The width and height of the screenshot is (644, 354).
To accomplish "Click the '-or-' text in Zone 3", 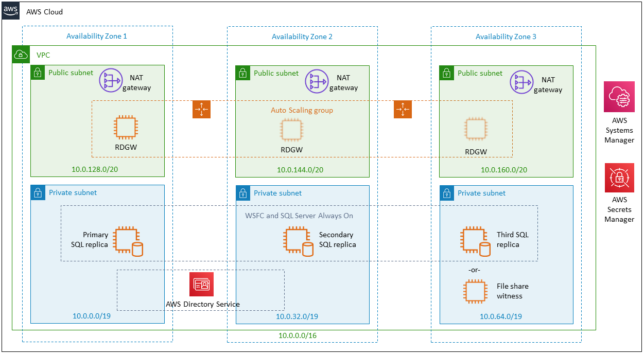I will [x=474, y=269].
